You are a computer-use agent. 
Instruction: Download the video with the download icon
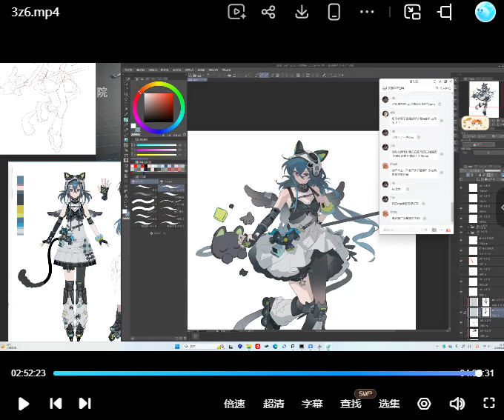tap(302, 12)
